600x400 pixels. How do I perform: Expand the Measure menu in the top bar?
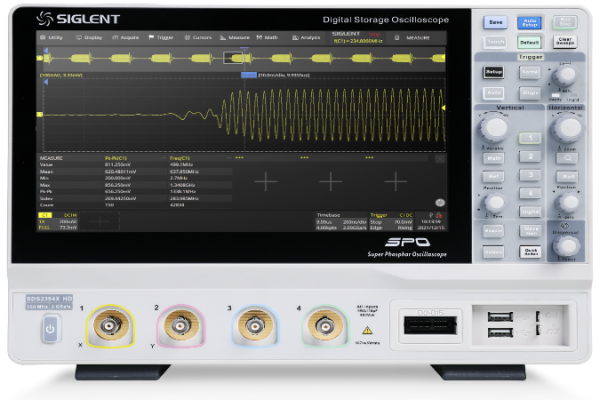click(236, 37)
